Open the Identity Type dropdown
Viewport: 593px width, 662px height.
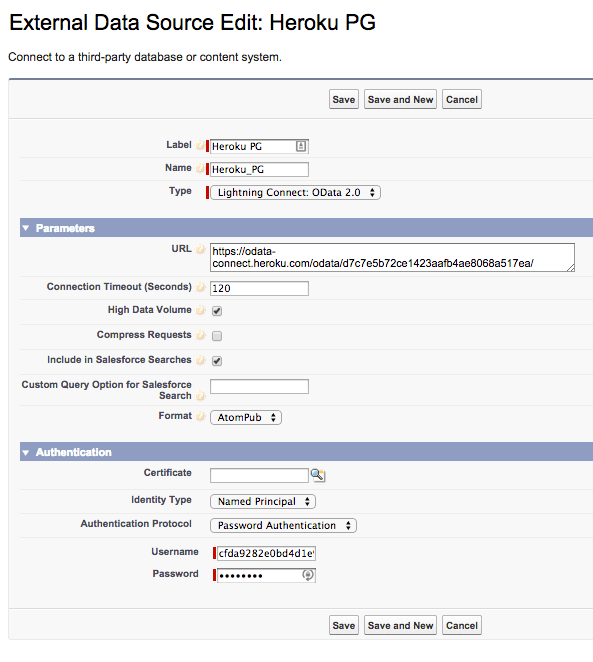click(263, 502)
